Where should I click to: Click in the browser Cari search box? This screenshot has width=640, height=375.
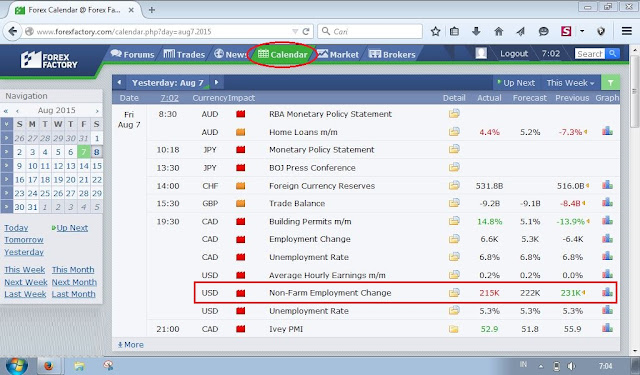click(x=370, y=31)
